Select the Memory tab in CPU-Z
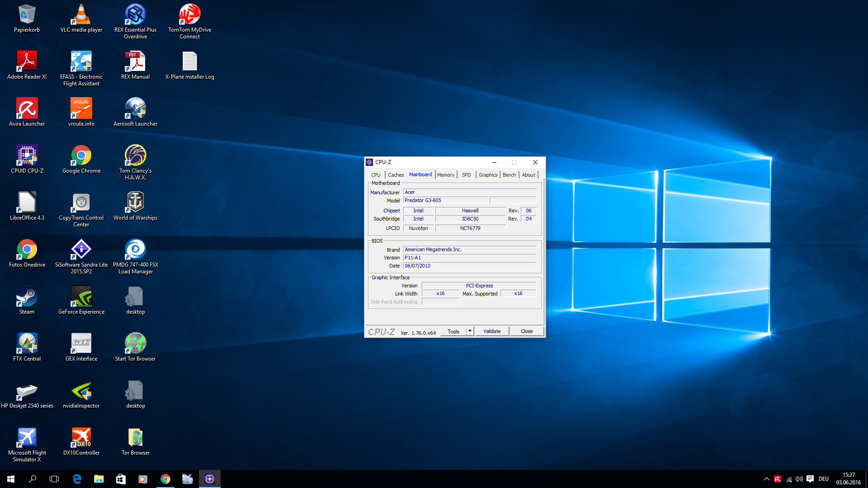Screen dimensions: 868x488 [446, 175]
